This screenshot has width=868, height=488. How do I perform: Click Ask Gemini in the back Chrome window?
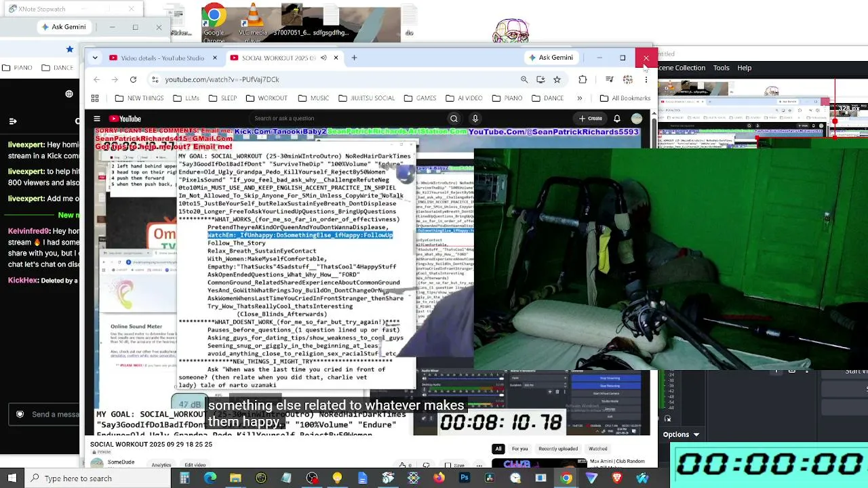point(63,27)
